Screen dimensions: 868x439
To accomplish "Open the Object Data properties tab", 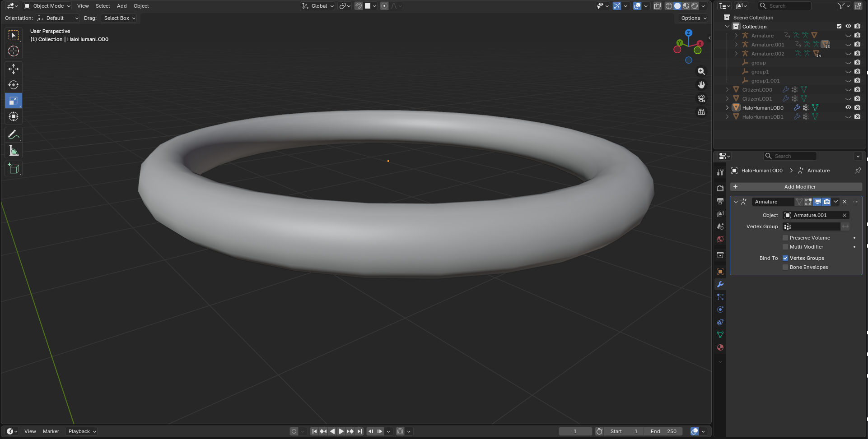I will (x=720, y=335).
